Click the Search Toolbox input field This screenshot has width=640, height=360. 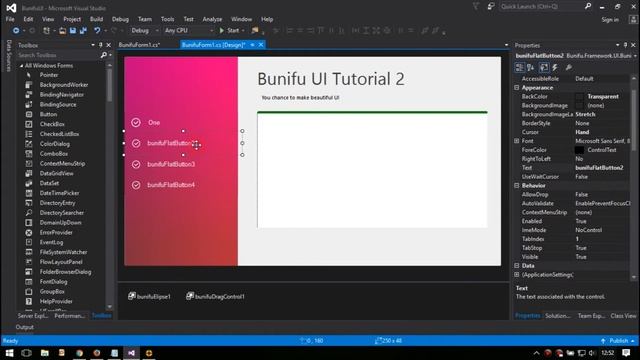point(58,55)
